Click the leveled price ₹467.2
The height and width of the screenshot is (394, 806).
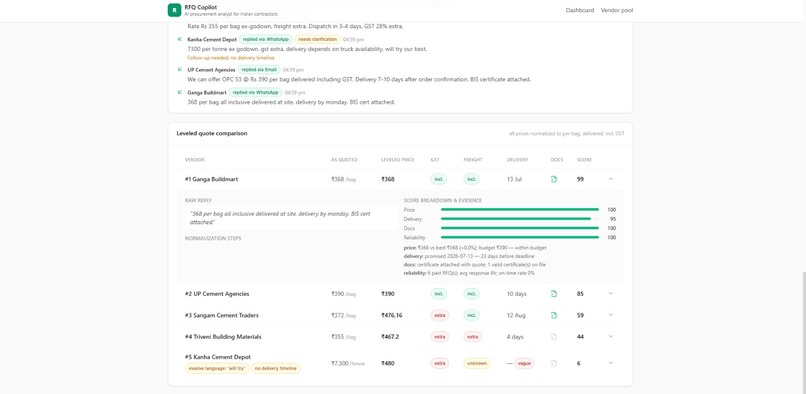390,337
